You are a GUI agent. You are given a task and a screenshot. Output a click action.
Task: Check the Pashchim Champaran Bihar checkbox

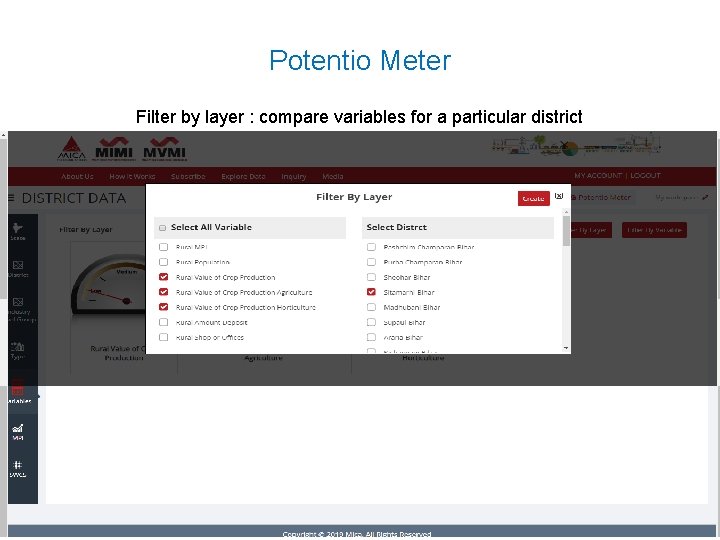click(x=371, y=247)
